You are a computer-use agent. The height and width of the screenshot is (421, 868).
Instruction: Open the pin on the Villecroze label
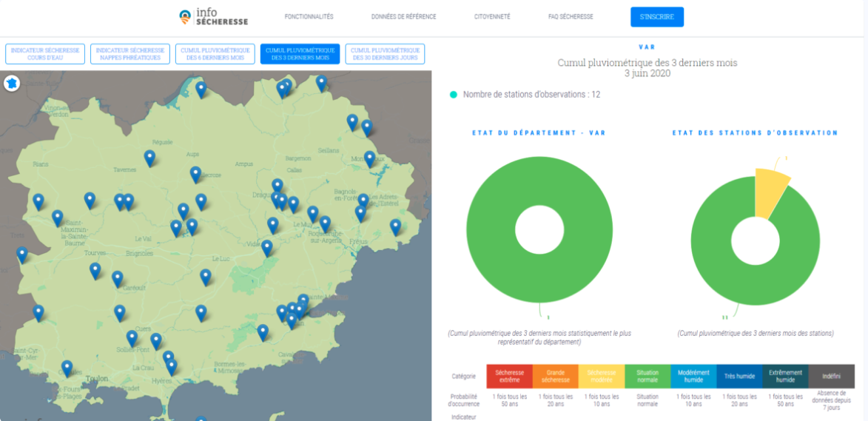[195, 175]
